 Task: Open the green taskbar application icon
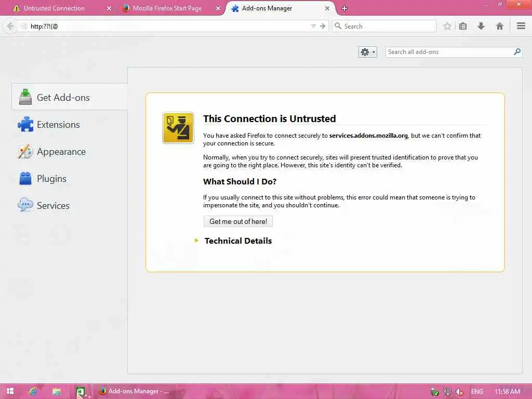(x=81, y=391)
